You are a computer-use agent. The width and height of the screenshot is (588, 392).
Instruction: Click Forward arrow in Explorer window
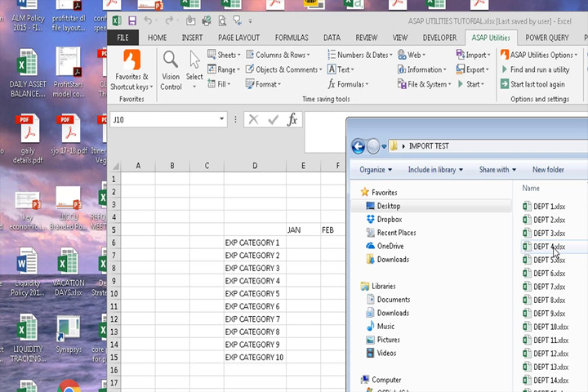(372, 146)
